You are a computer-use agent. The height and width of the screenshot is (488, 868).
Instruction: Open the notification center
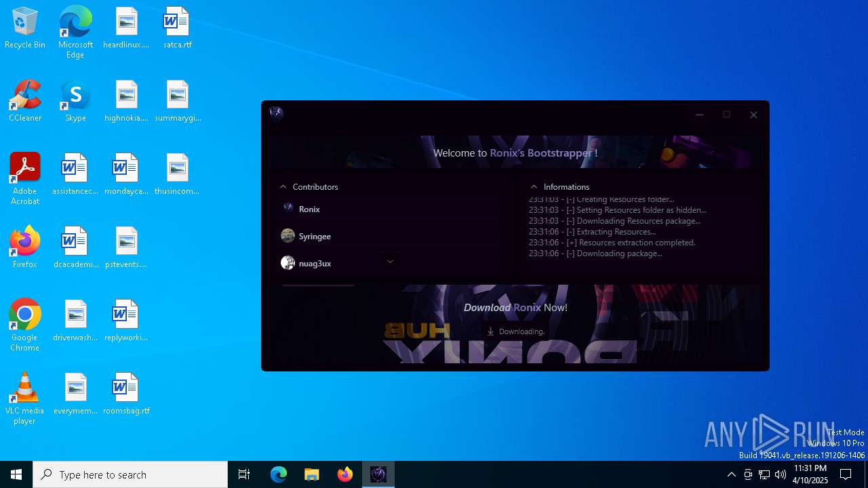click(x=846, y=474)
